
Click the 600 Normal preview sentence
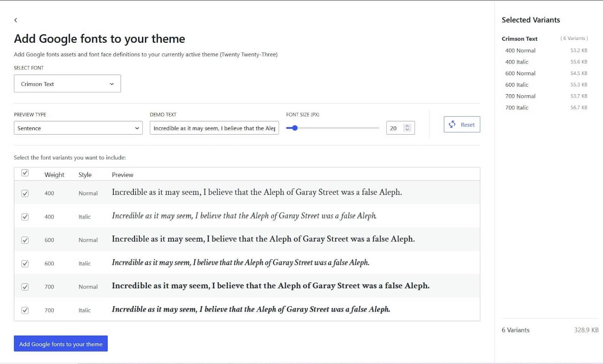263,239
